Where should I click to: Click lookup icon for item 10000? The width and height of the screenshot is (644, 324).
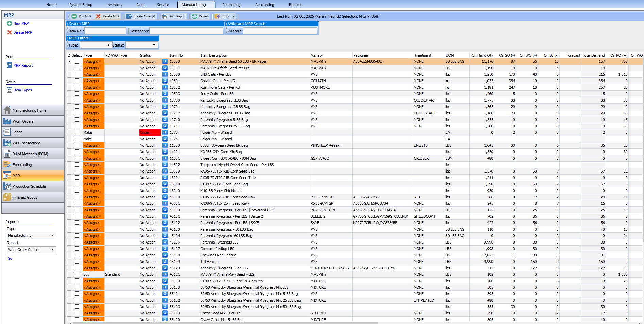click(165, 61)
